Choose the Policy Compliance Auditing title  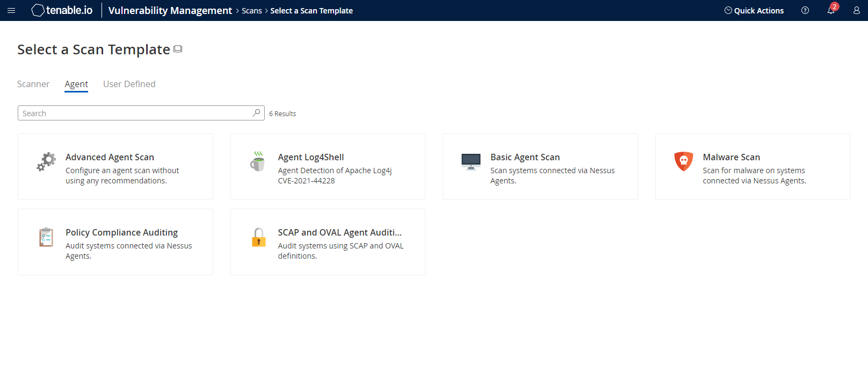122,232
